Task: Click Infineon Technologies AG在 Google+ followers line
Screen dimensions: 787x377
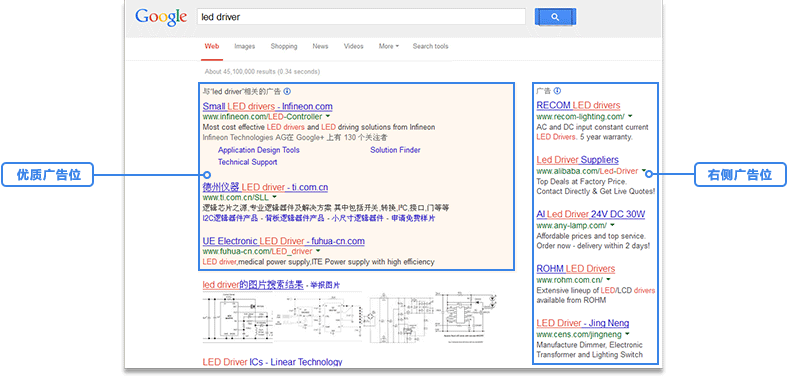Action: point(295,137)
